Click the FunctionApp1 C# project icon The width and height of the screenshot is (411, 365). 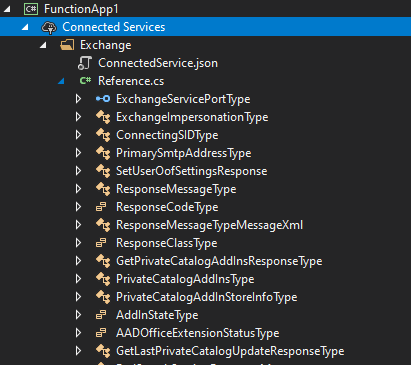(31, 9)
